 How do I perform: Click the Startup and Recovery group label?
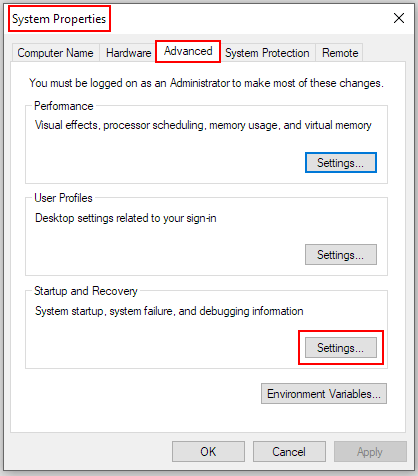[x=86, y=291]
